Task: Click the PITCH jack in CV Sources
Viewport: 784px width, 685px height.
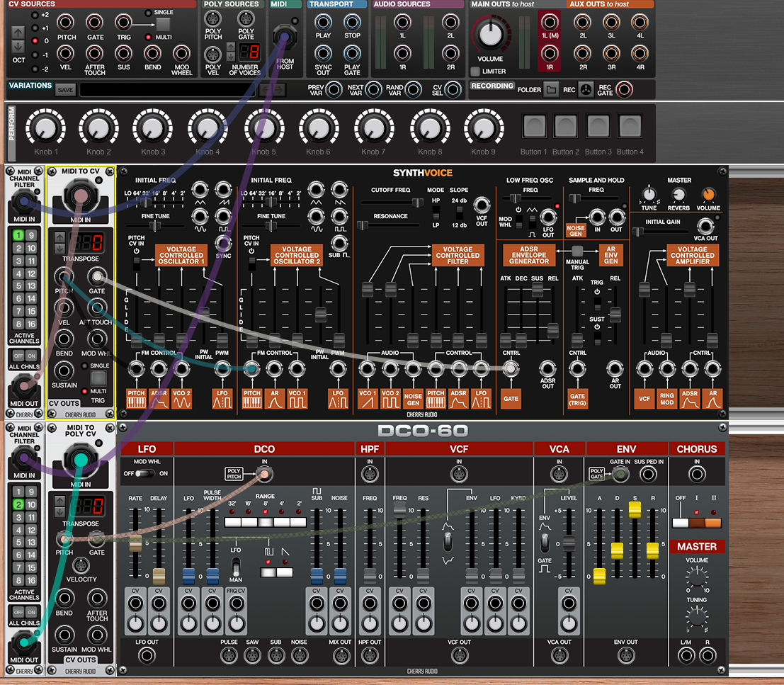Action: pyautogui.click(x=65, y=23)
